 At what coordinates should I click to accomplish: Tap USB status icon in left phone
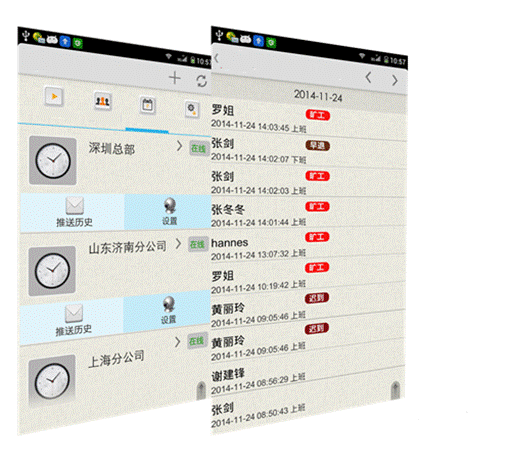26,36
